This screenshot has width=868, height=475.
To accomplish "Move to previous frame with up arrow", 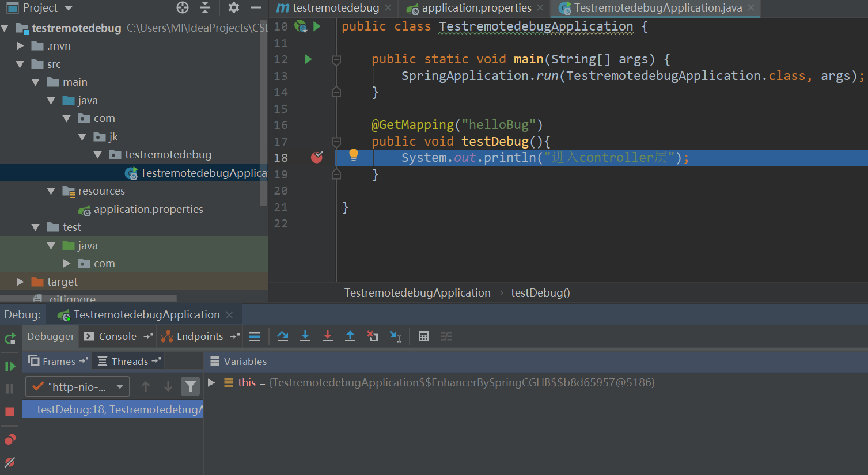I will pyautogui.click(x=146, y=386).
